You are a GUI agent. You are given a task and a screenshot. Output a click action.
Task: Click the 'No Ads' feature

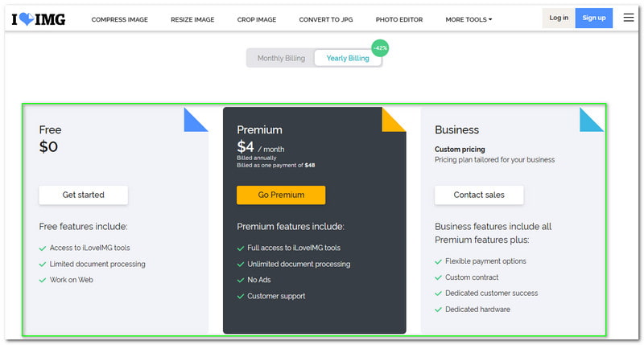(x=258, y=280)
